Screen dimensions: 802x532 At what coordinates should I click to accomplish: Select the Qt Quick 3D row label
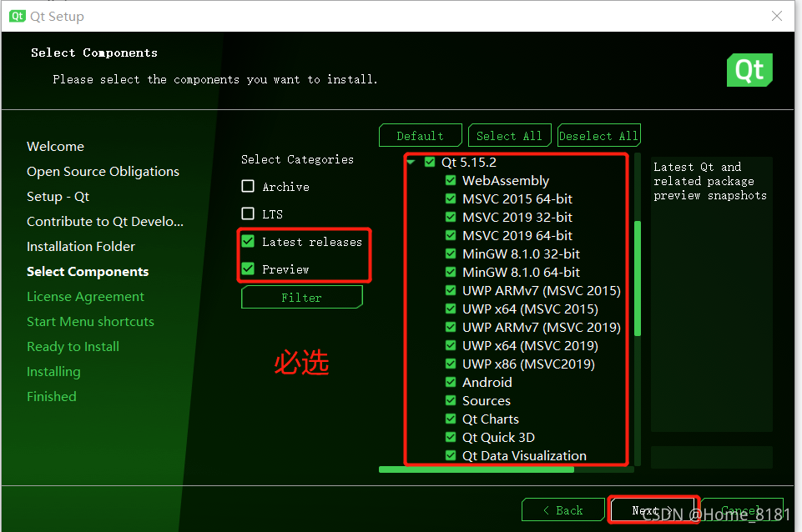point(498,438)
